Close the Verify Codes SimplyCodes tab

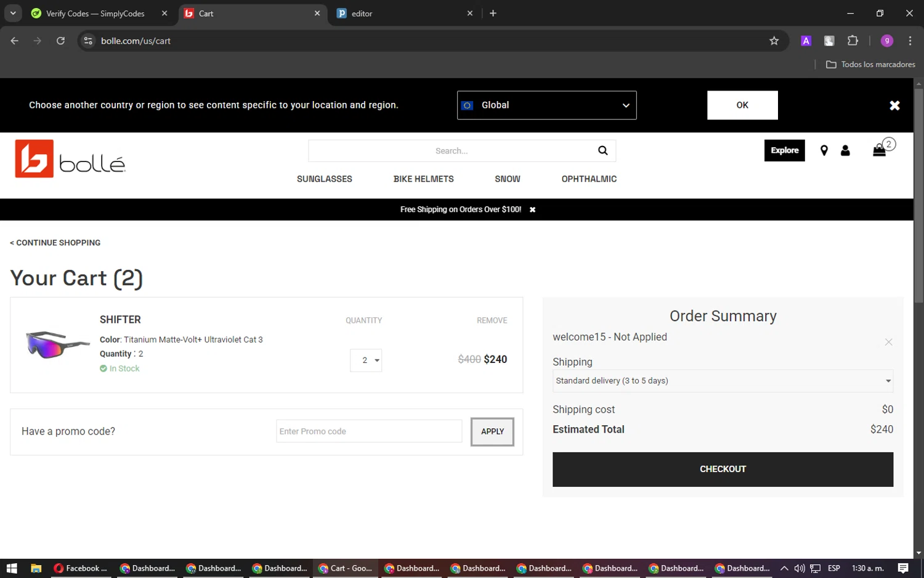tap(164, 13)
